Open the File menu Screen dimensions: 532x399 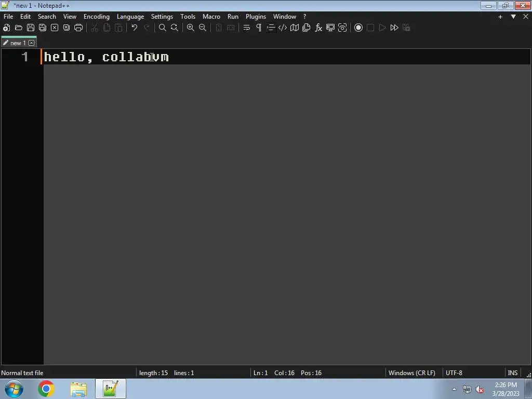8,17
